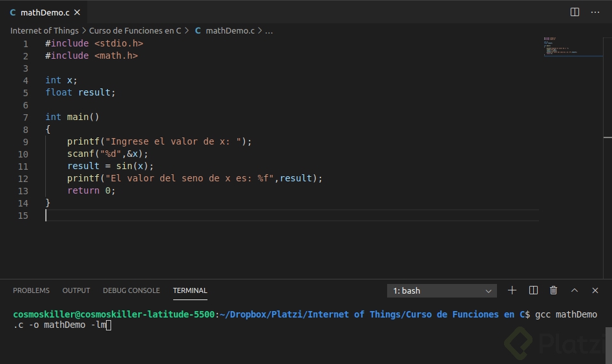
Task: Open the '1: bash' terminal selector dropdown
Action: click(442, 291)
